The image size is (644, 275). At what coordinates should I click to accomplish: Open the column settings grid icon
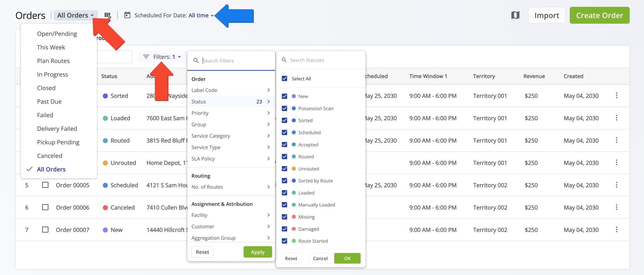(108, 15)
